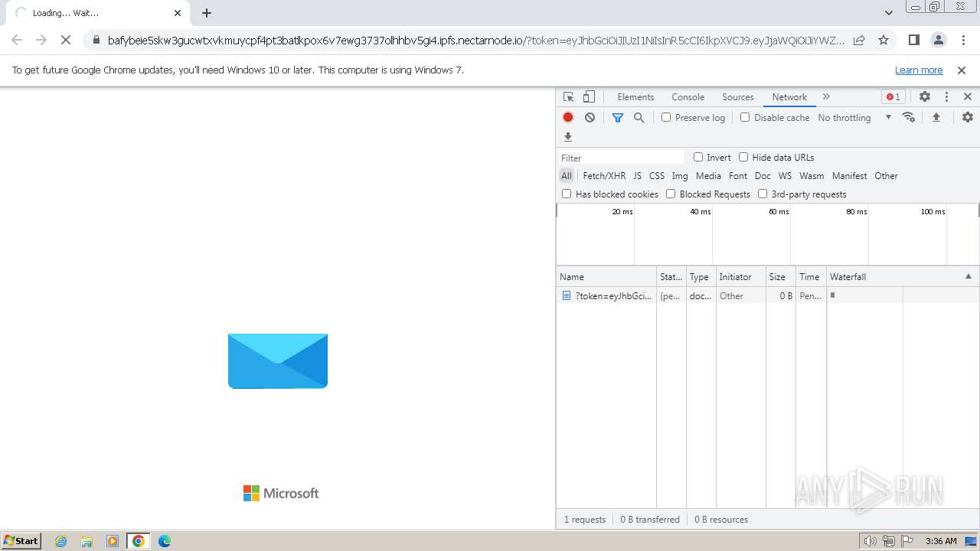Filter requests by Media type

pos(708,176)
